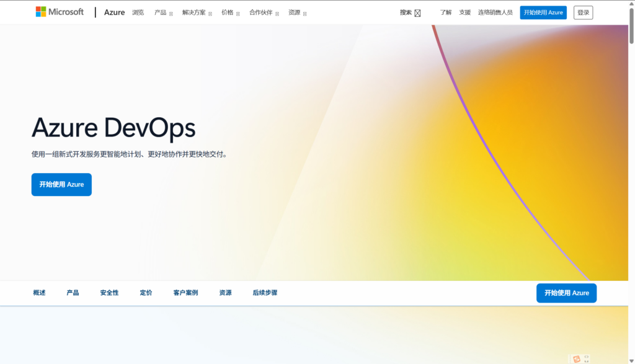Expand the 产品 dropdown in top navigation
The height and width of the screenshot is (364, 635).
[x=164, y=12]
